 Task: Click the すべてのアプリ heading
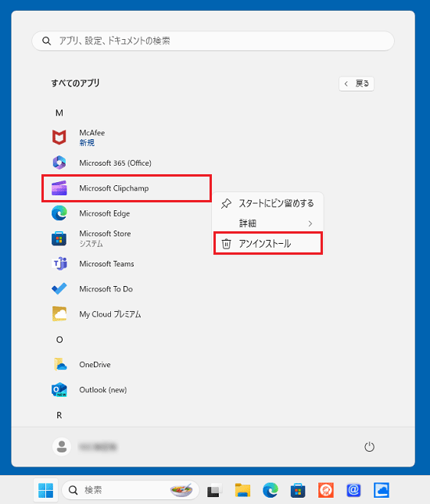click(75, 84)
